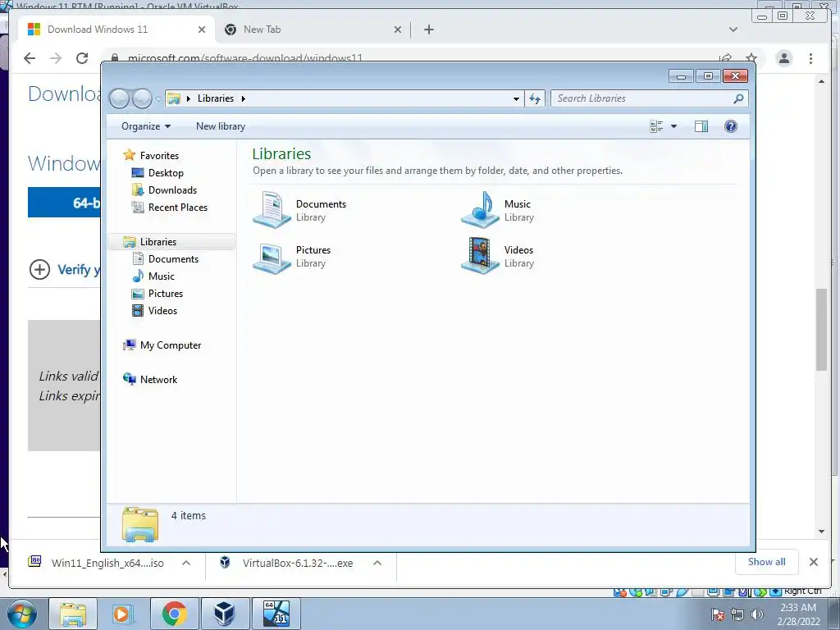The width and height of the screenshot is (840, 630).
Task: Click Chrome page vertical scrollbar thumb
Action: point(821,329)
